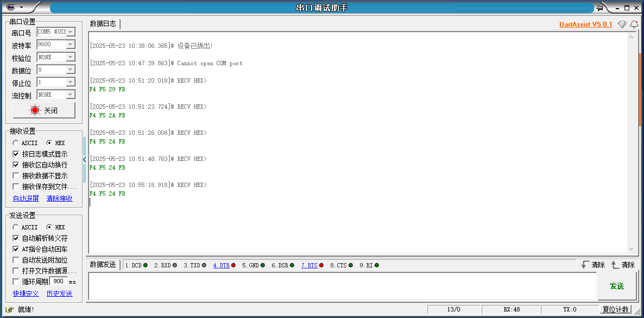This screenshot has height=318, width=644.
Task: Open the UartAssist V5.0.1 link
Action: (585, 24)
